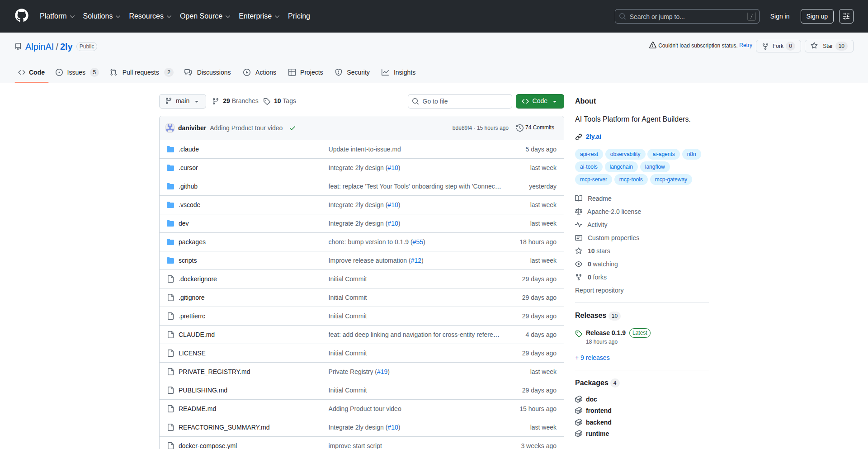Click the Sign up button
This screenshot has width=868, height=449.
click(816, 16)
